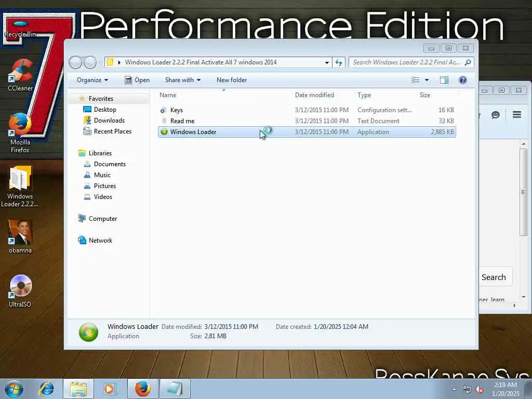Screen dimensions: 532x399
Task: Open the Firefox hamburger menu in background window
Action: (517, 115)
